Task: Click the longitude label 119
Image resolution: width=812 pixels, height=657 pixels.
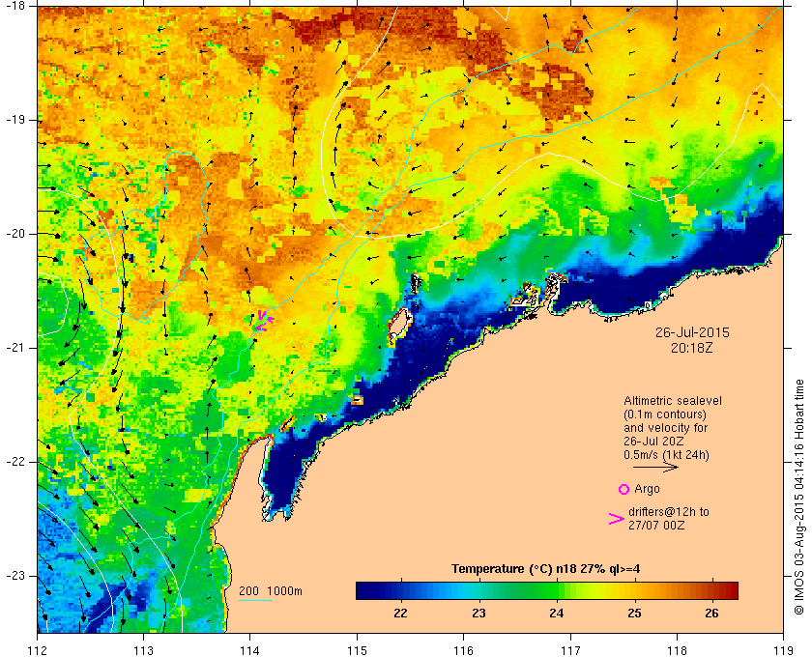Action: pos(784,650)
